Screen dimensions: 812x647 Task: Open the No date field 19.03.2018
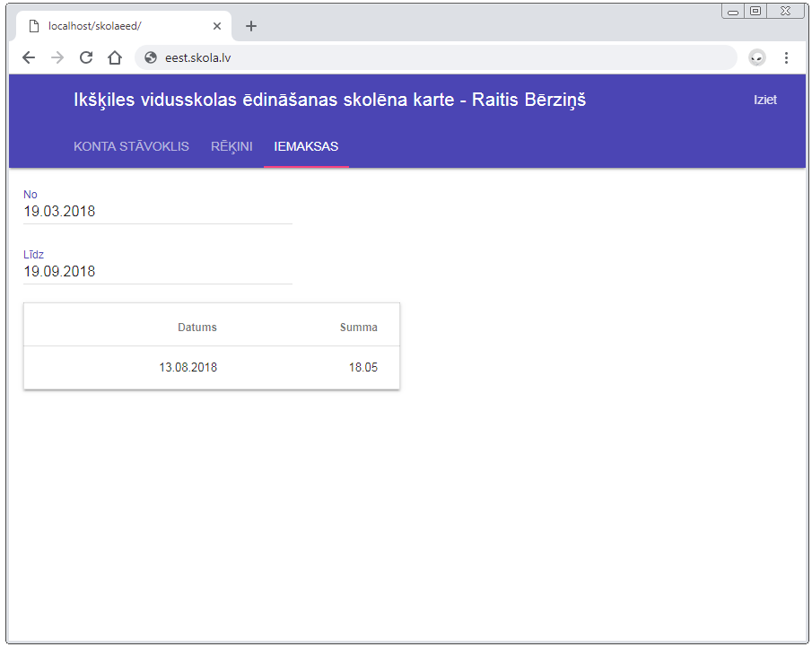tap(158, 212)
